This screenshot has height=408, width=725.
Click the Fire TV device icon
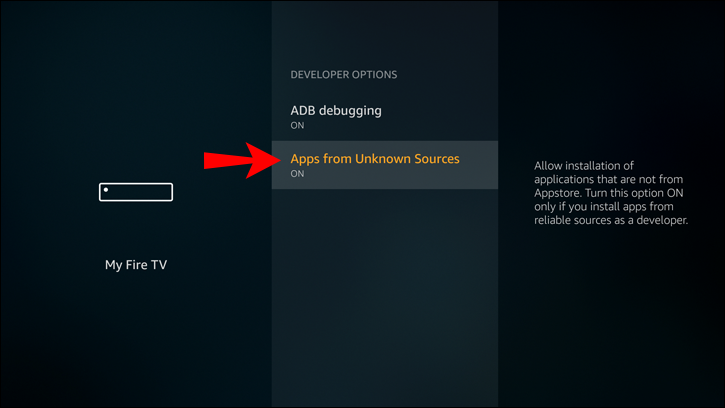click(x=136, y=192)
